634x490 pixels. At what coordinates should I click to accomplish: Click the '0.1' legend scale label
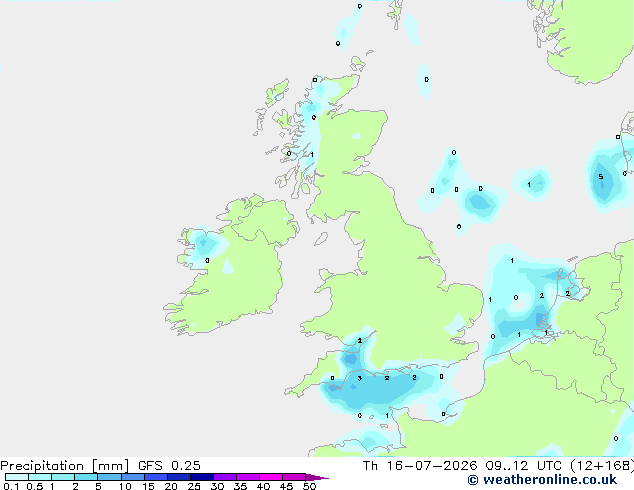click(11, 486)
